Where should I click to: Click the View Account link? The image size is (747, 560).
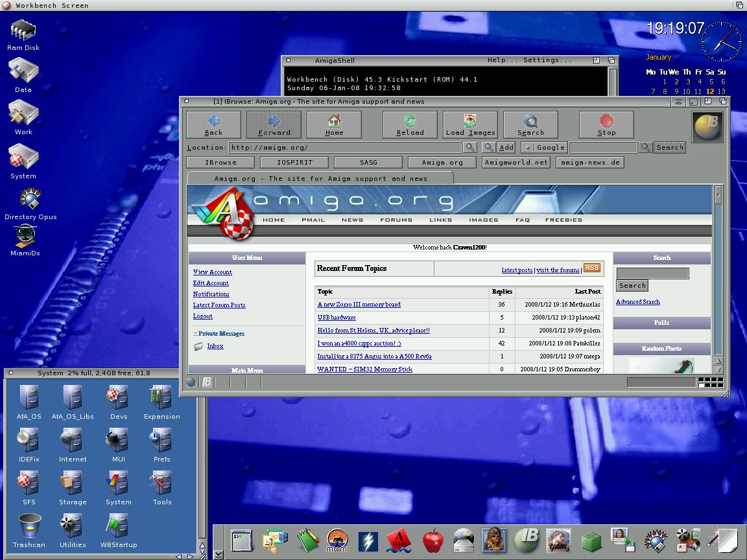coord(213,272)
